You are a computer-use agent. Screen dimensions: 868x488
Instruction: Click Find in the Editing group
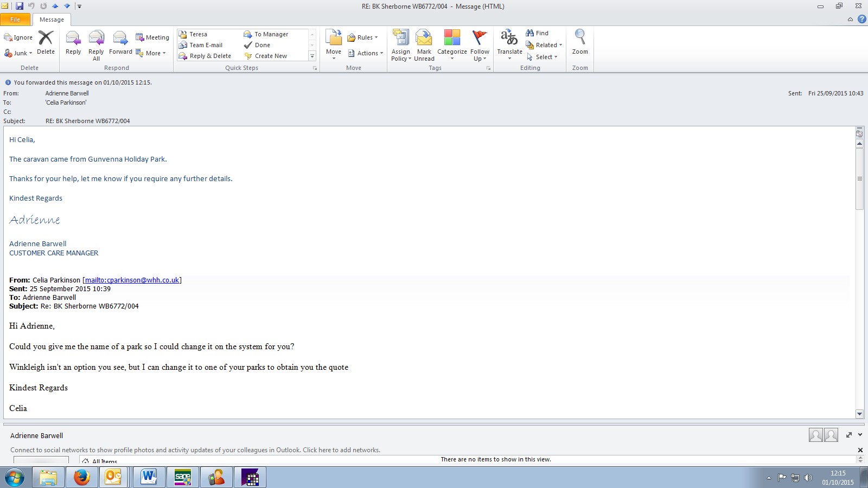(x=537, y=33)
